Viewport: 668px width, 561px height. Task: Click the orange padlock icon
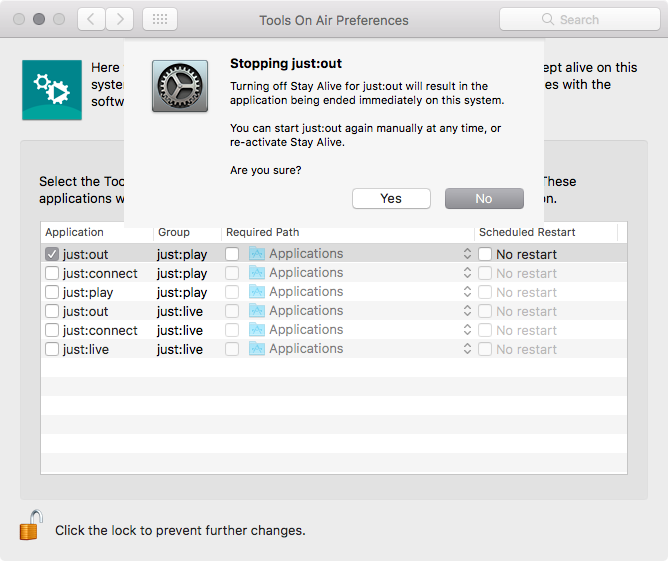(x=31, y=525)
